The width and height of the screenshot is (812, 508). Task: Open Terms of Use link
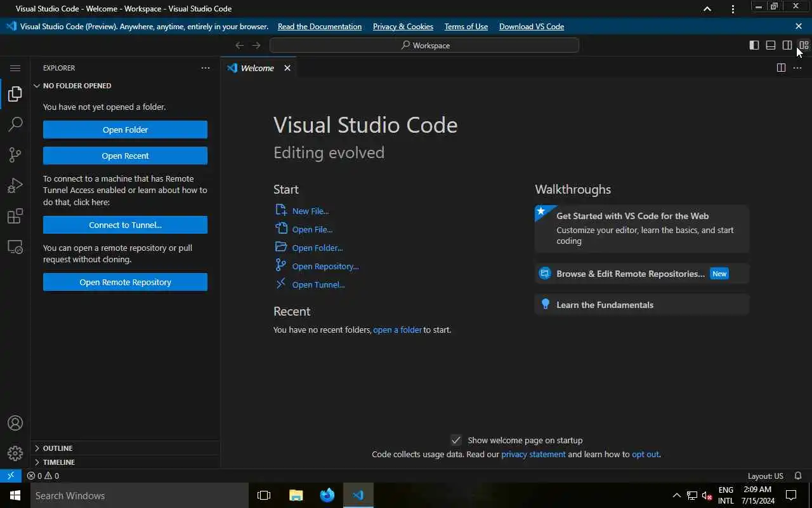click(466, 27)
